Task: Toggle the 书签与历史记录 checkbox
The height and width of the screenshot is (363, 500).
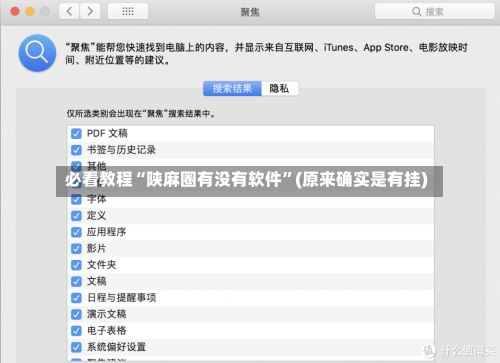Action: 76,150
